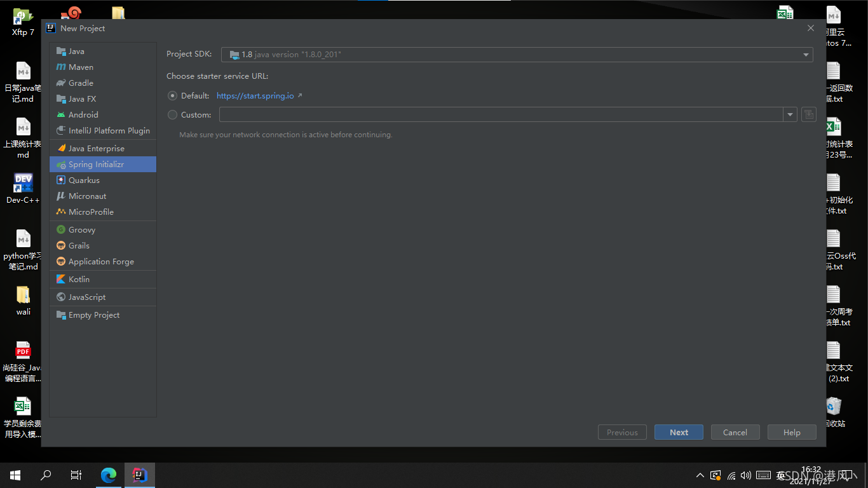Switch to IntelliJ IDEA taskbar icon
The height and width of the screenshot is (488, 868).
tap(139, 475)
